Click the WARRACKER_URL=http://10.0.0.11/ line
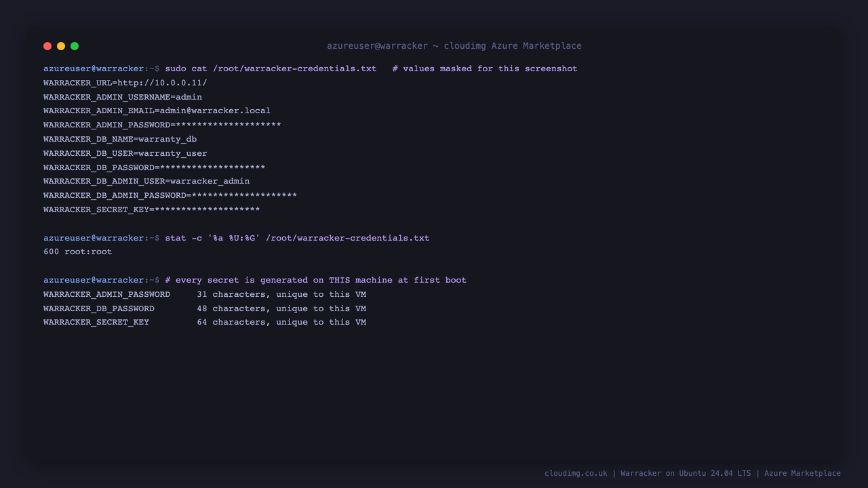868x488 pixels. coord(125,83)
